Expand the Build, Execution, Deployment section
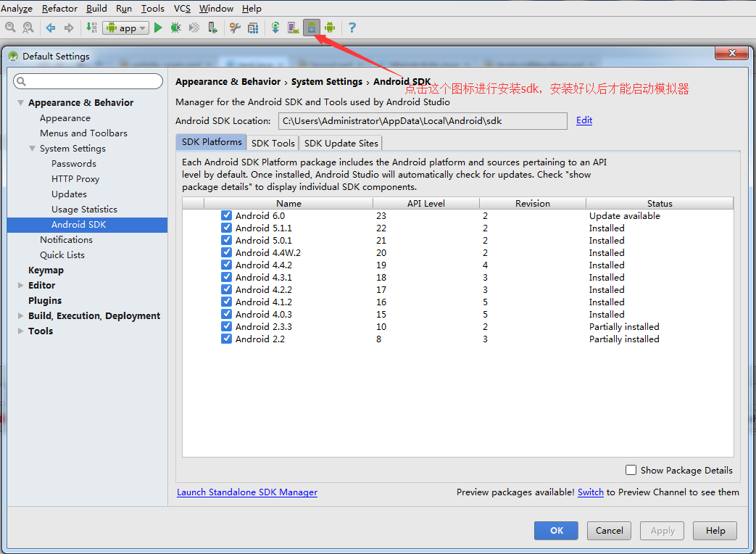 [x=20, y=315]
